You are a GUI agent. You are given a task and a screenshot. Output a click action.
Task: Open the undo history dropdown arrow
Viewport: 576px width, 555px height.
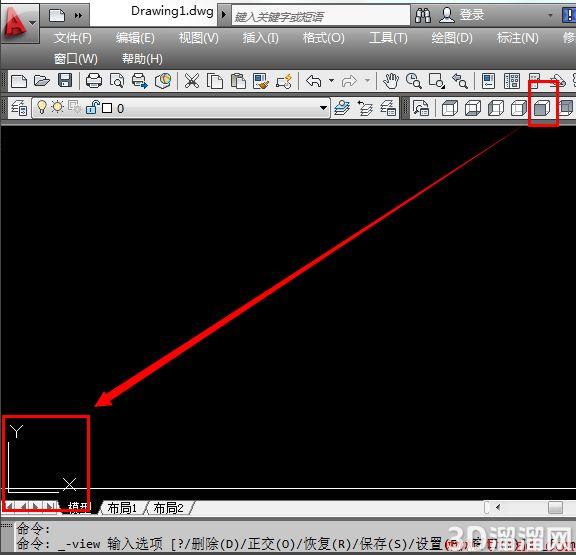331,80
